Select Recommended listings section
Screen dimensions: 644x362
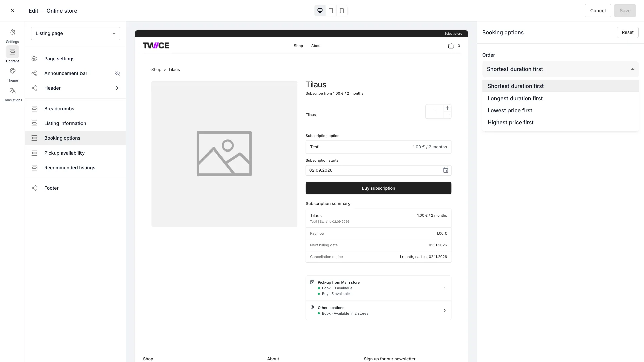75,168
